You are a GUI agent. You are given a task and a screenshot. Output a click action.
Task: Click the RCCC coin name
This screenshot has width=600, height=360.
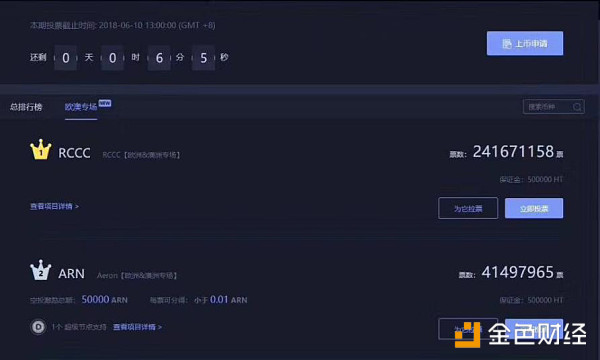74,153
